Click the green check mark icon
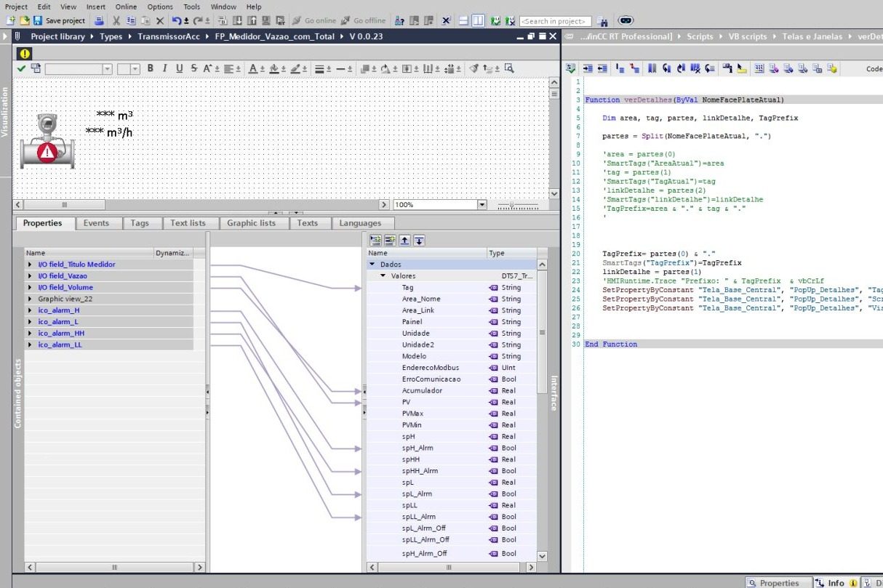The width and height of the screenshot is (883, 588). (x=21, y=68)
